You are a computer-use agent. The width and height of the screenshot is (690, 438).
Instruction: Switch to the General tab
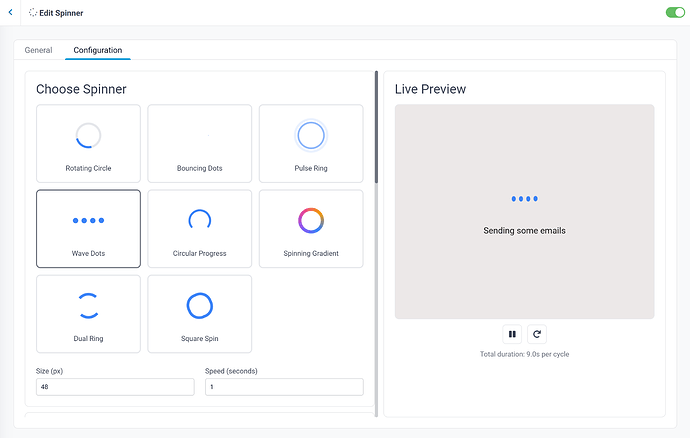38,50
